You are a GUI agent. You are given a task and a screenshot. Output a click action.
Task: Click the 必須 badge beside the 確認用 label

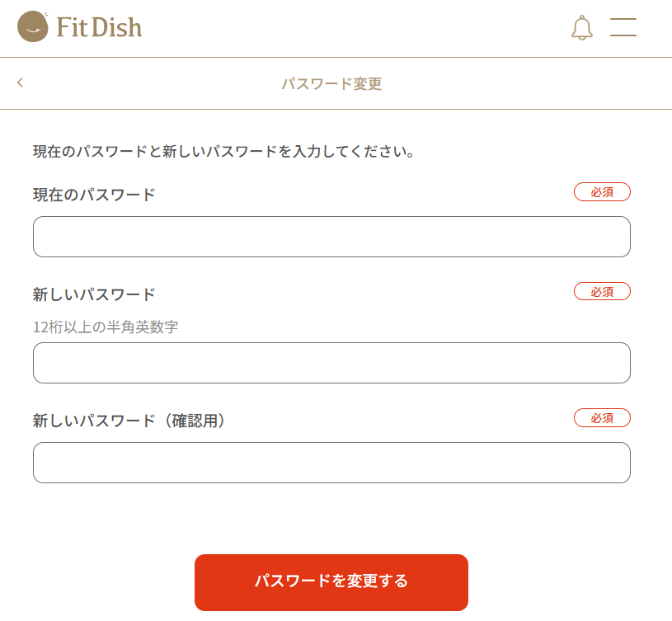[602, 418]
